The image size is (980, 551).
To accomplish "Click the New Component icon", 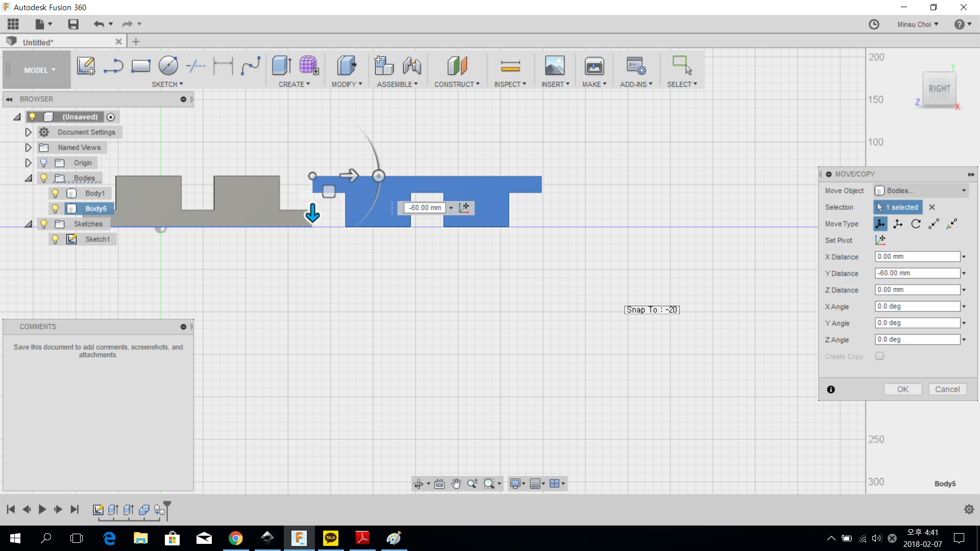I will (384, 66).
